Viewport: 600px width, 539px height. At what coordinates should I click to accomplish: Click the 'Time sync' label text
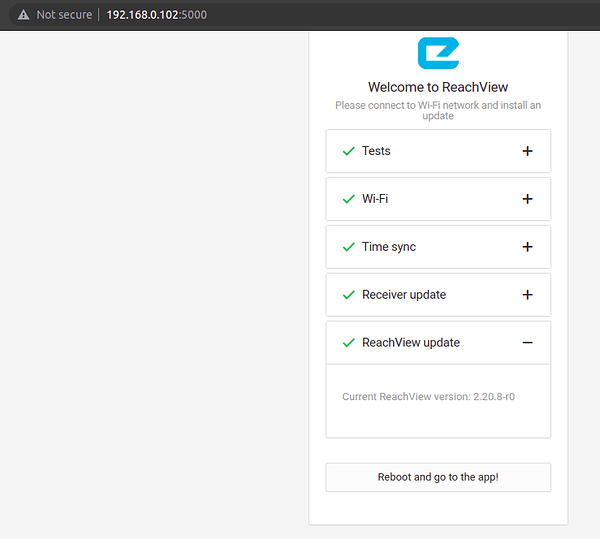(x=389, y=247)
